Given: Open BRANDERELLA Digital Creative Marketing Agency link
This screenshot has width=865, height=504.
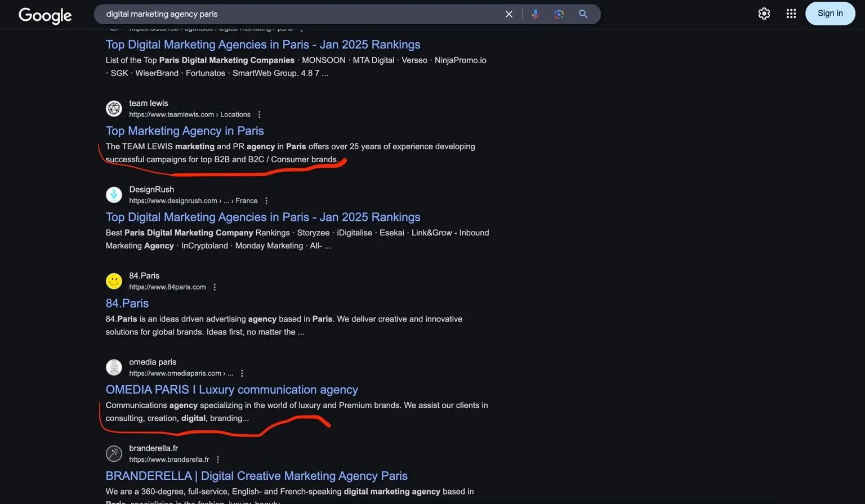Looking at the screenshot, I should (256, 476).
